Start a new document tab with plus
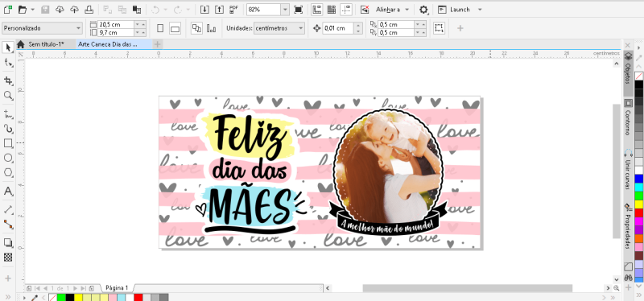The image size is (644, 301). pyautogui.click(x=158, y=44)
